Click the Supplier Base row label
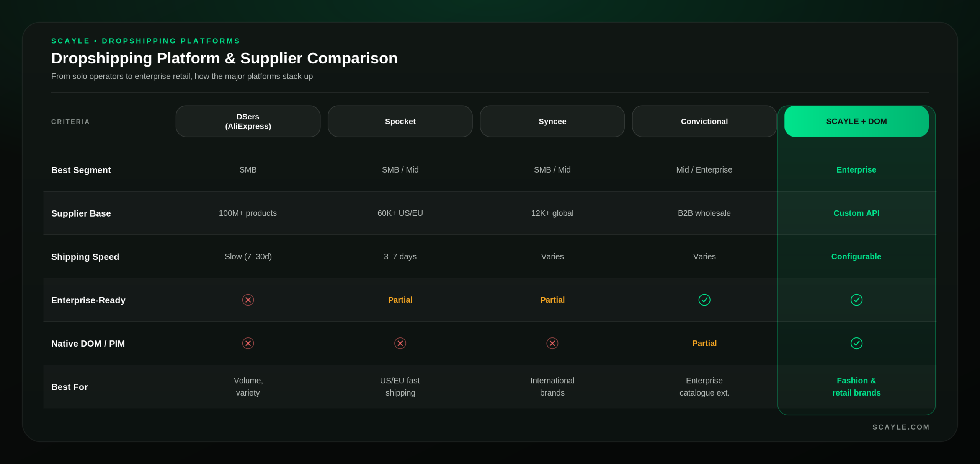 tap(81, 213)
